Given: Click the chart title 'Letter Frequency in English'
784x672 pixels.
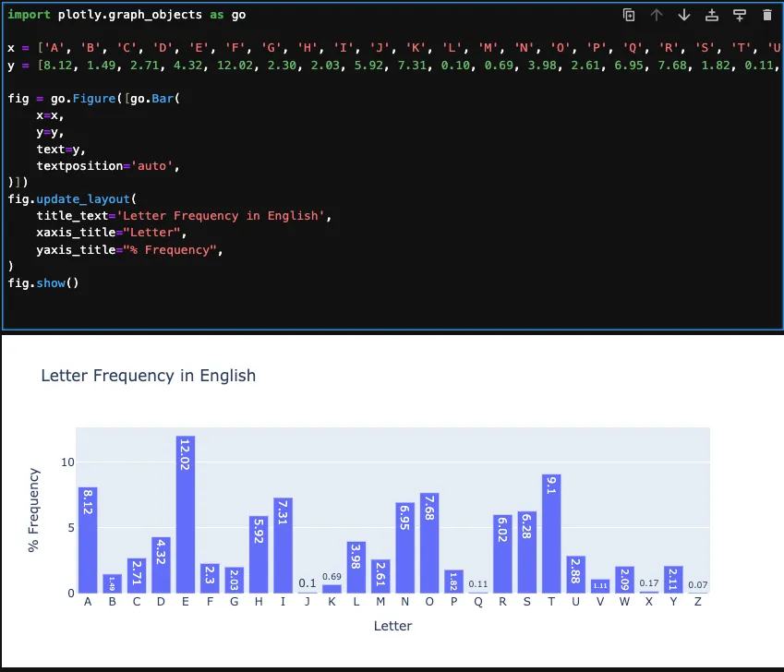Looking at the screenshot, I should click(149, 376).
